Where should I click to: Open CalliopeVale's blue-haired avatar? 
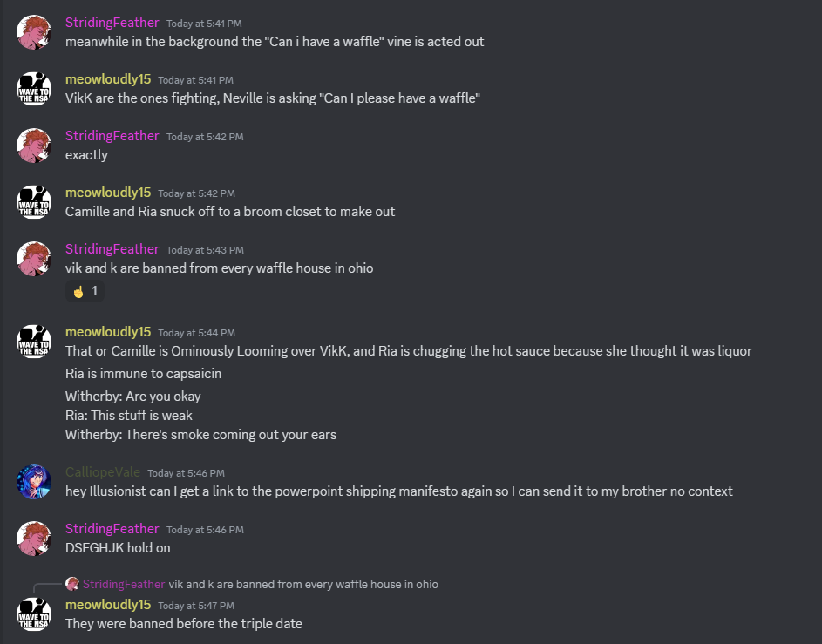pos(34,482)
